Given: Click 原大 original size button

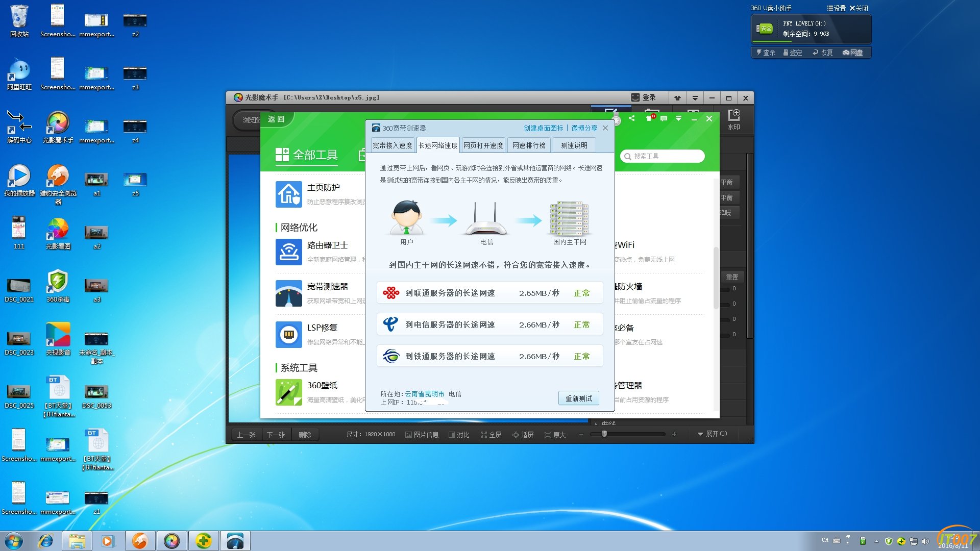Looking at the screenshot, I should 555,435.
